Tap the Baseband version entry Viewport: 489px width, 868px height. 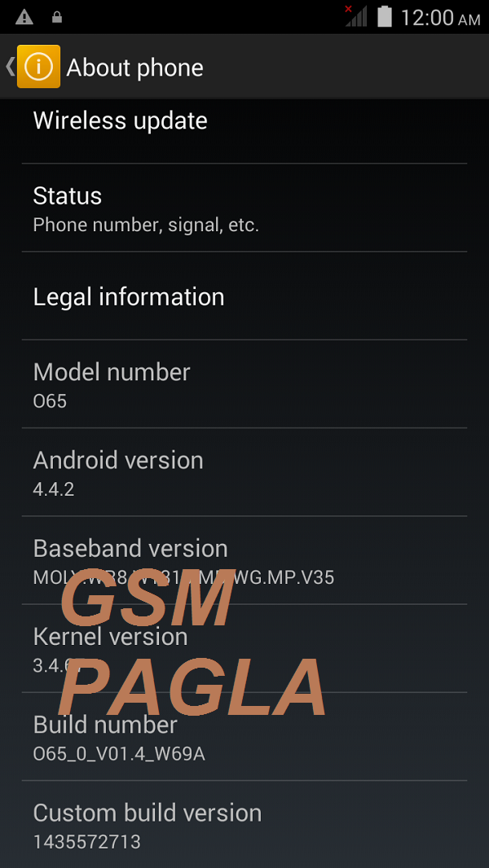[244, 559]
